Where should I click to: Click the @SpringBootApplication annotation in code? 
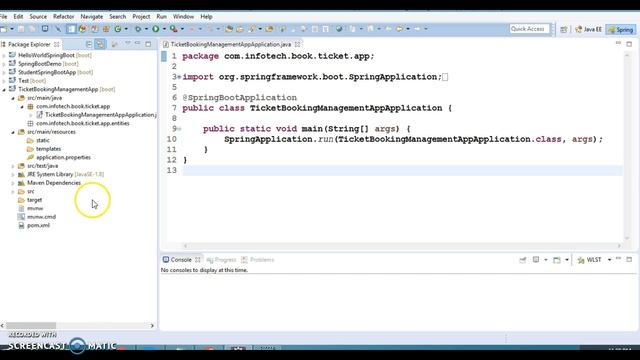(240, 98)
